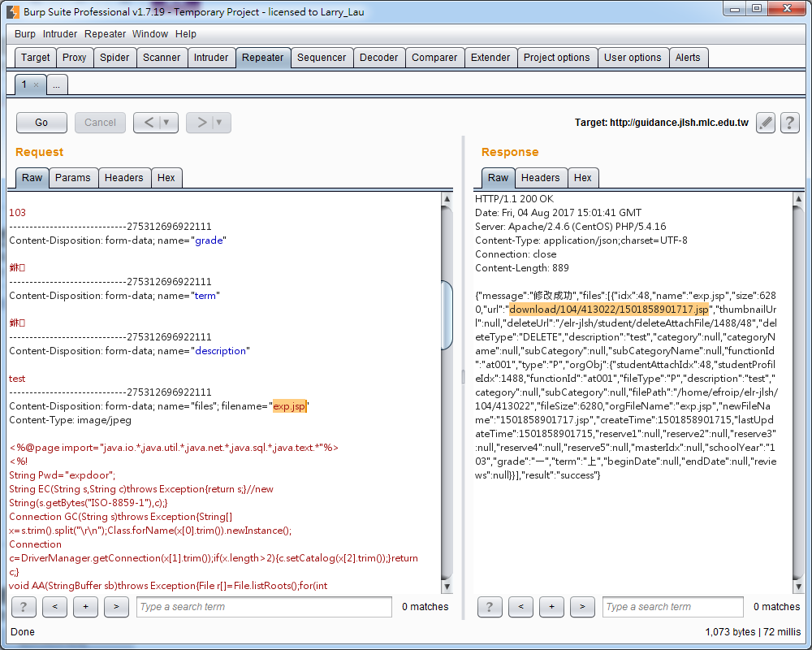Click the 'Content-Type: image/jpeg' request line

(x=70, y=420)
